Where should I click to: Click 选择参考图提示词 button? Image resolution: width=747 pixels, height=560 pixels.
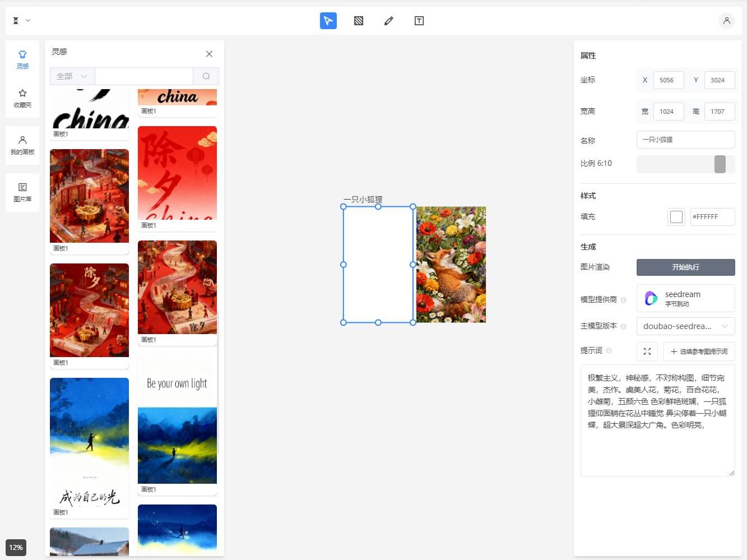(x=698, y=351)
